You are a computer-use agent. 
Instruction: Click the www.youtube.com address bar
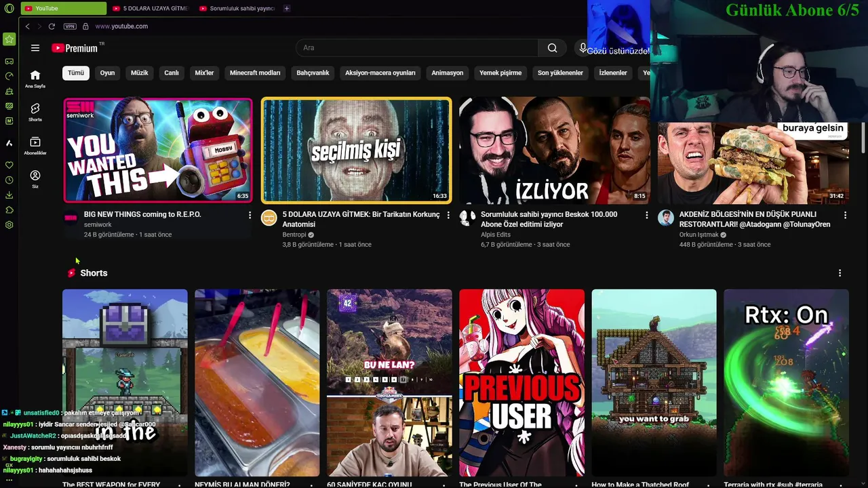point(121,26)
